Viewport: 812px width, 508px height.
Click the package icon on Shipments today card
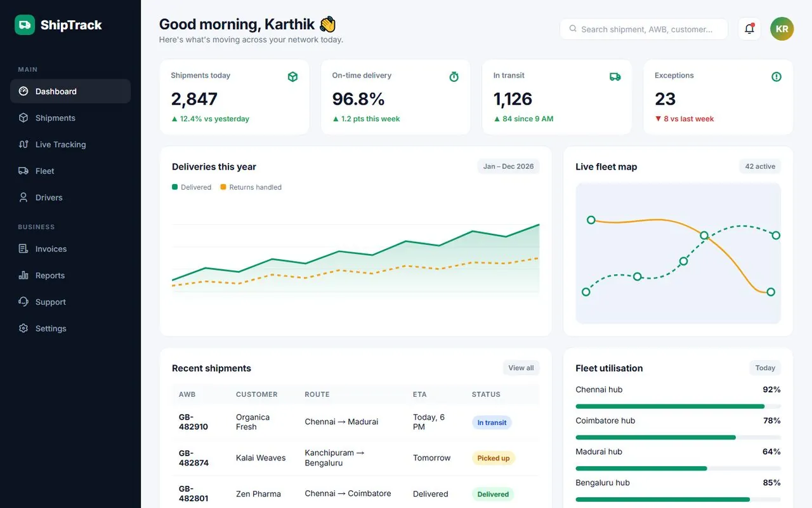click(x=292, y=77)
